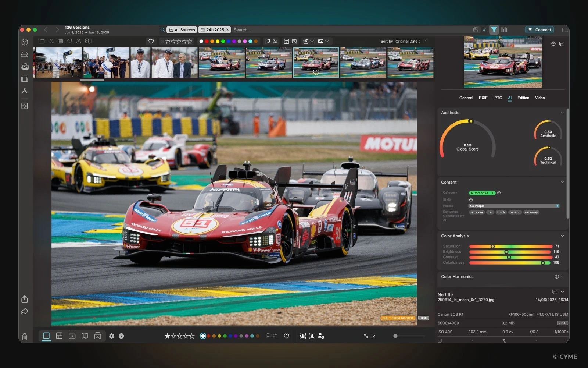Open the settings gear in the bottom toolbar
The width and height of the screenshot is (588, 368).
(112, 336)
